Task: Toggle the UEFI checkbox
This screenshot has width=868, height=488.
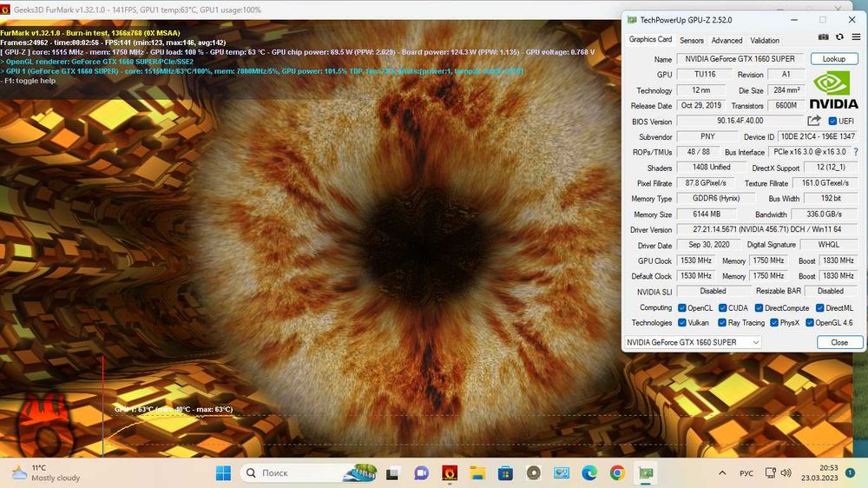Action: [x=832, y=121]
